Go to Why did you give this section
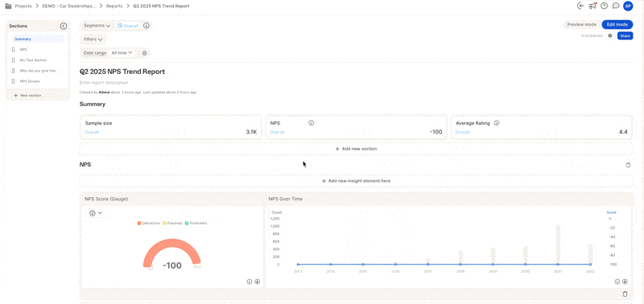 (x=39, y=71)
